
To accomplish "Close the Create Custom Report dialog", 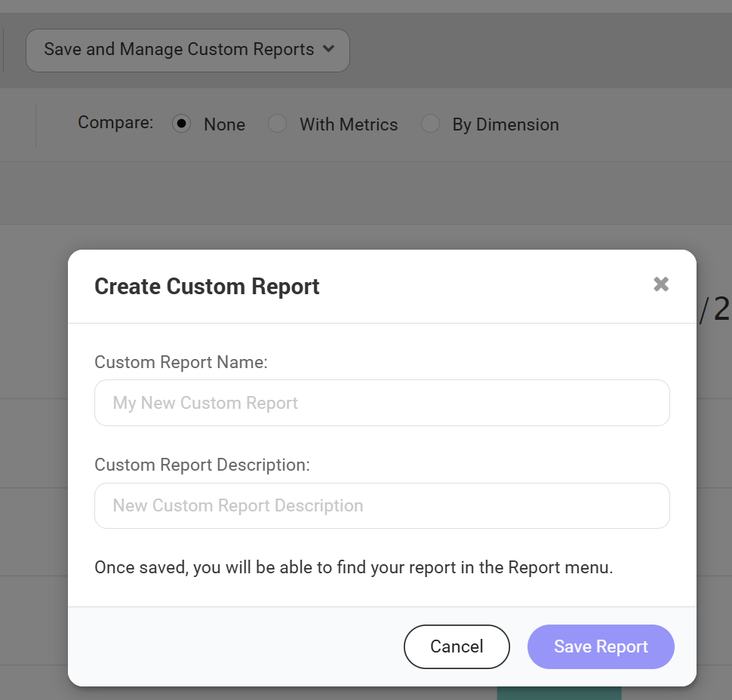I will tap(661, 284).
